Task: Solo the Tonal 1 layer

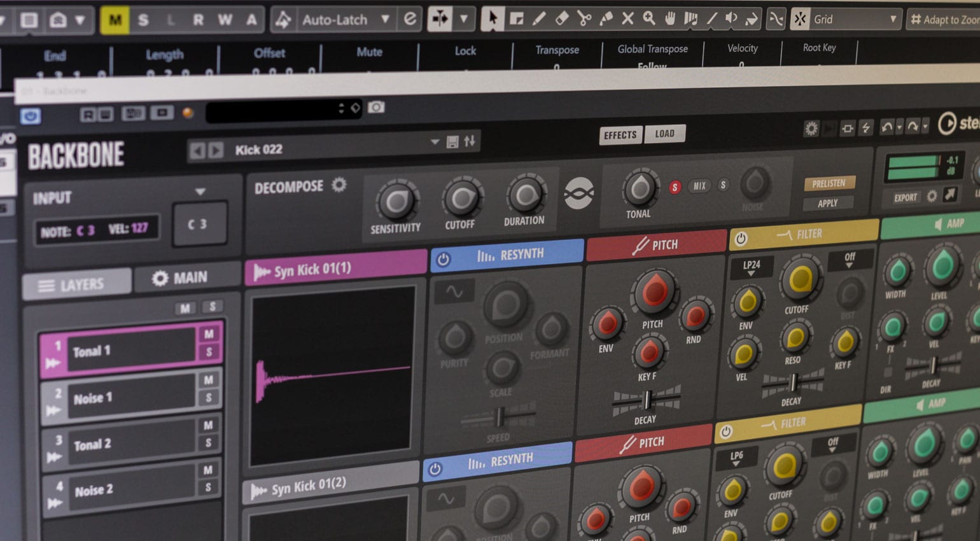Action: (209, 351)
